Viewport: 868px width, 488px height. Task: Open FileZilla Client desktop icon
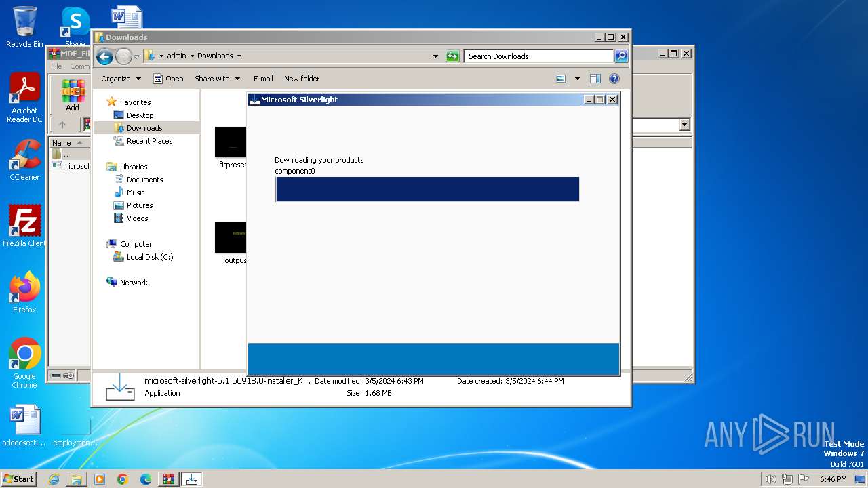click(x=24, y=226)
